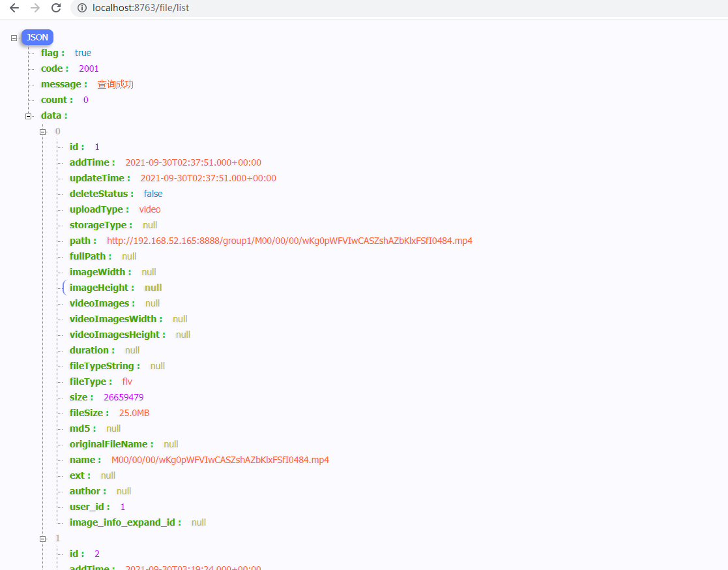Reload the page with the refresh icon
This screenshot has height=570, width=728.
56,8
